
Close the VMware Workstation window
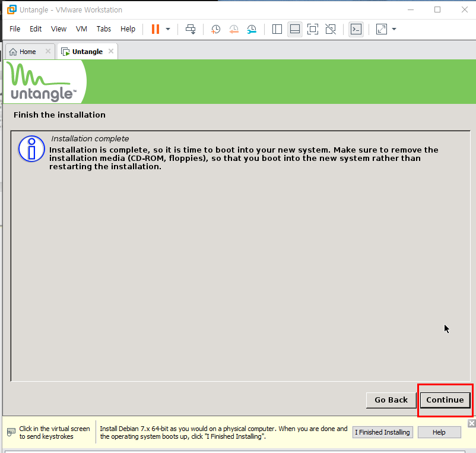(x=465, y=9)
